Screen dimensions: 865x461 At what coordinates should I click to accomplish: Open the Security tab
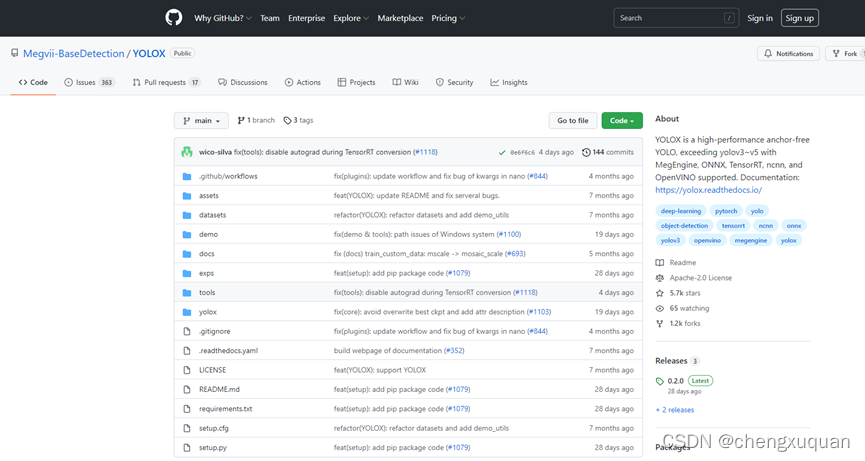455,82
